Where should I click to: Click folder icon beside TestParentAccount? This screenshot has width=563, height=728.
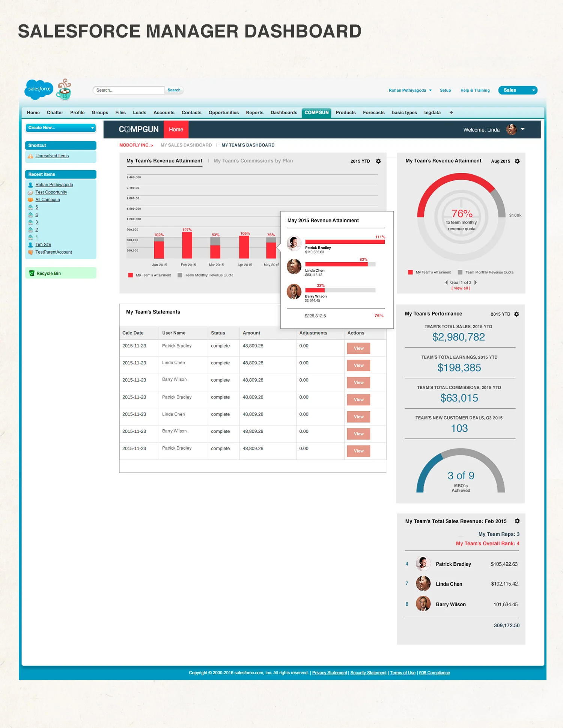(x=31, y=252)
